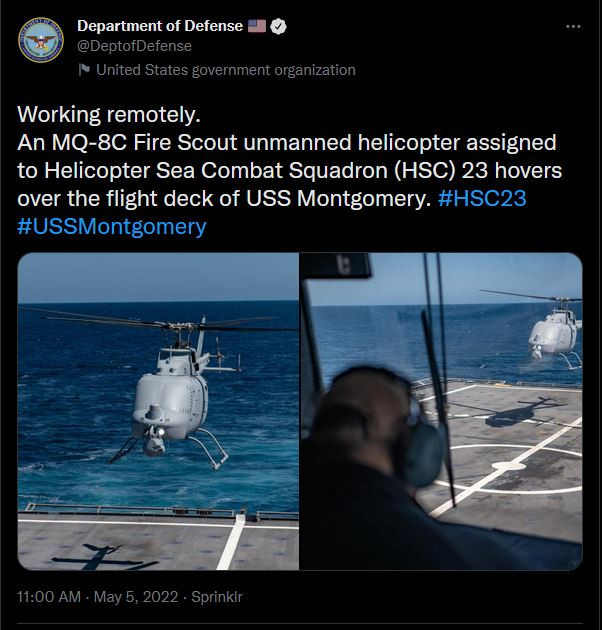Open the #USSMontgomery hashtag
Screen dimensions: 602x630
(x=112, y=227)
